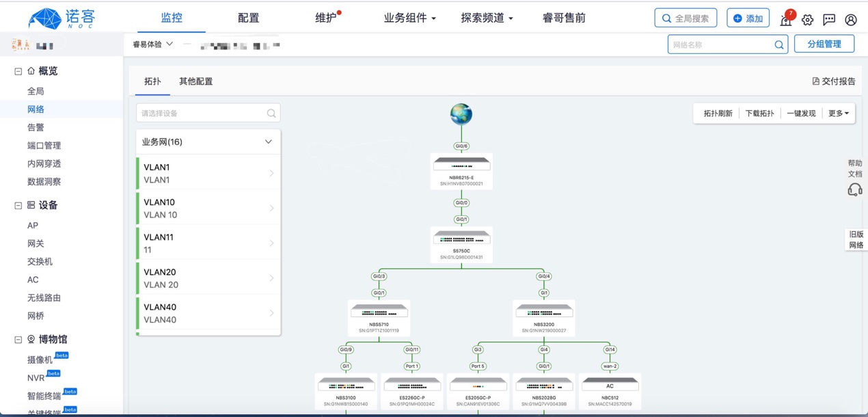The image size is (868, 417).
Task: Open the 交换机 item in sidebar
Action: click(40, 262)
